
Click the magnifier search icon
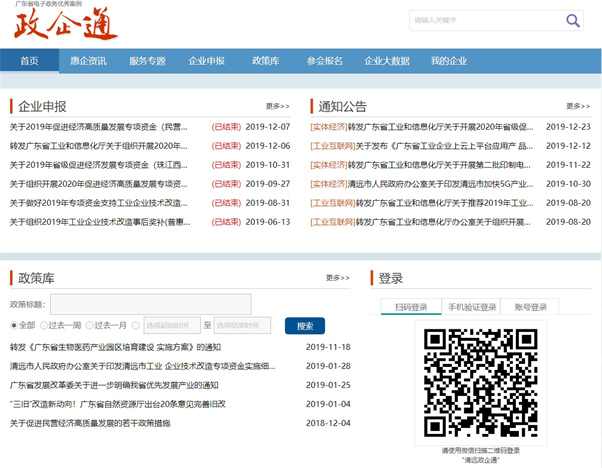(x=572, y=20)
